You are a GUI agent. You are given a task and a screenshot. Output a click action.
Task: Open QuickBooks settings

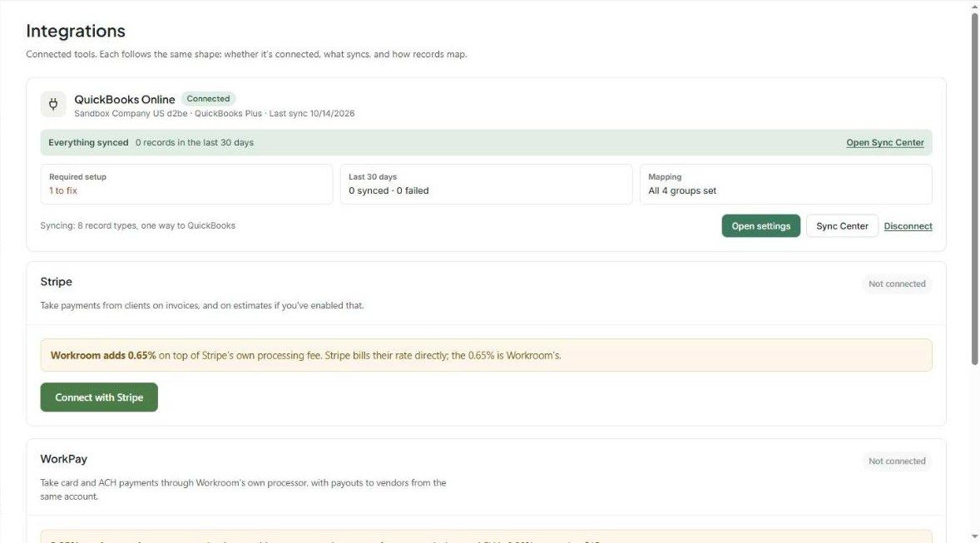click(x=760, y=226)
